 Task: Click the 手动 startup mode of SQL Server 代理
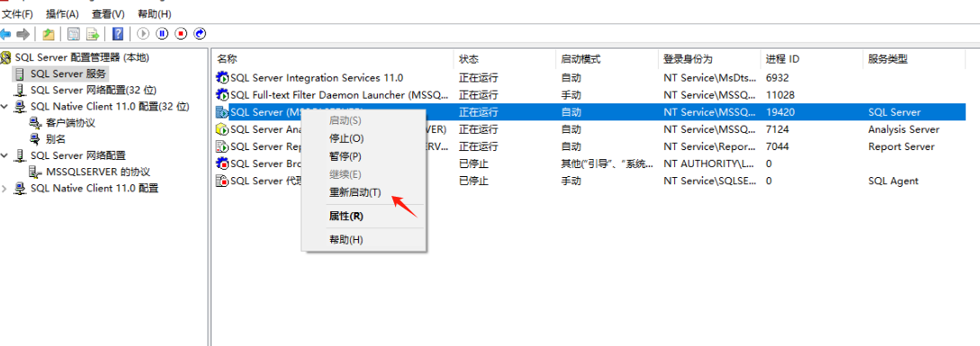[x=571, y=181]
